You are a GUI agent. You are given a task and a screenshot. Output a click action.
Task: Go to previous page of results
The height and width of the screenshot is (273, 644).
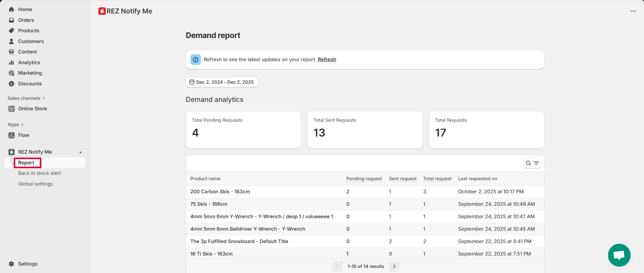[x=337, y=266]
